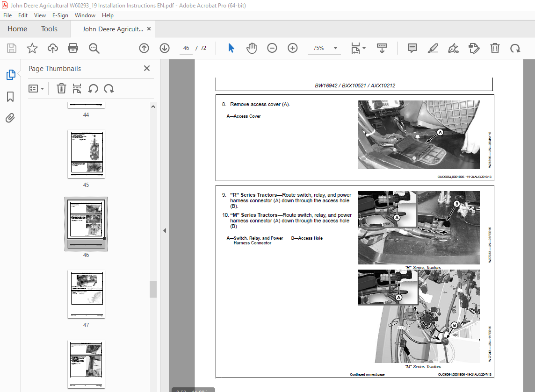
Task: Click the 75% zoom value field
Action: (x=318, y=48)
